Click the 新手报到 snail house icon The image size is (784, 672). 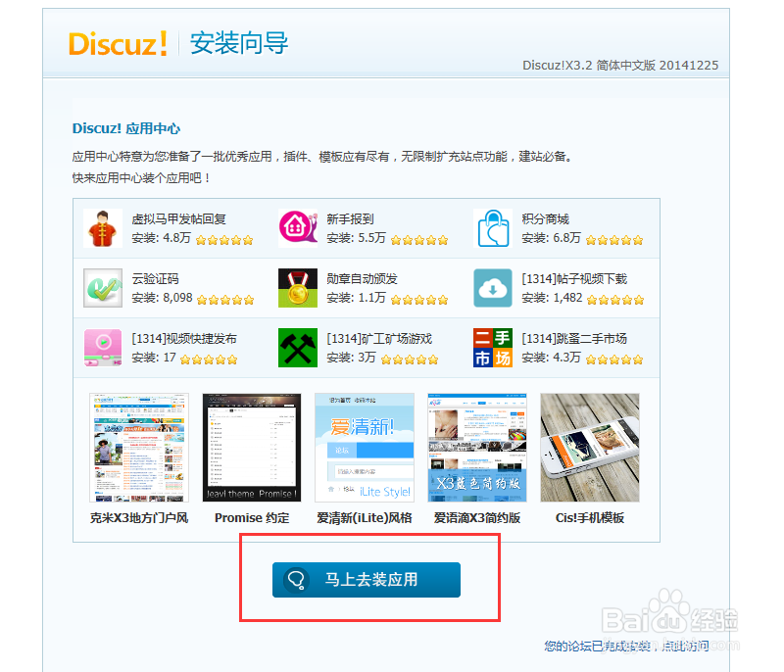click(x=298, y=228)
